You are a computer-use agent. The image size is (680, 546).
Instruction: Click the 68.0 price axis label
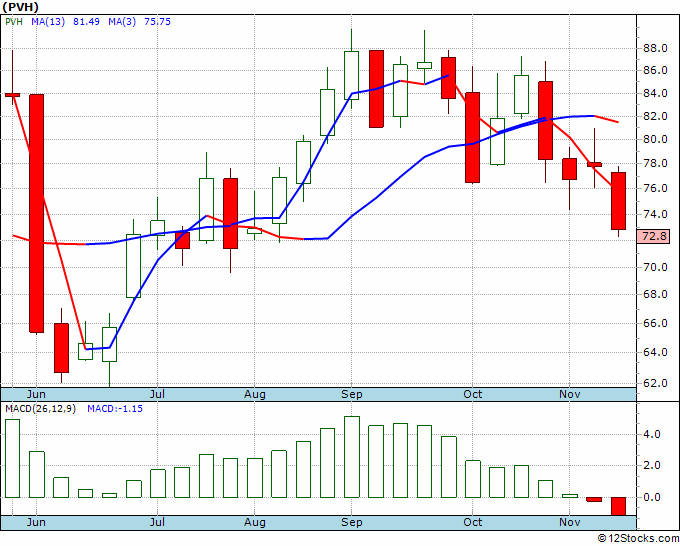click(655, 294)
